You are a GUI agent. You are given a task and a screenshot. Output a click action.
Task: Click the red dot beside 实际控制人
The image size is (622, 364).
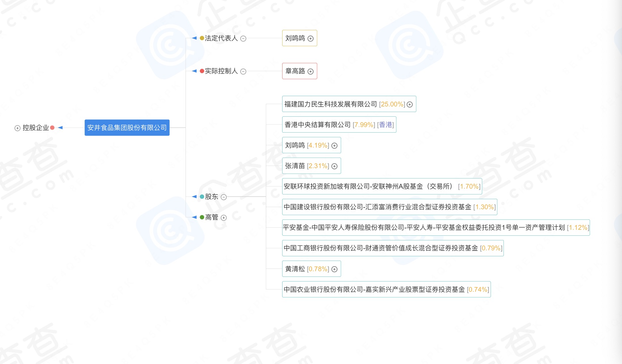coord(202,71)
